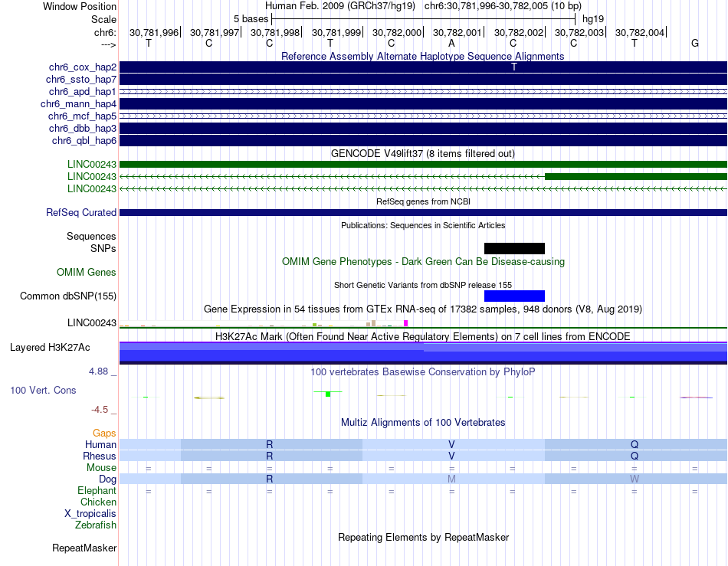Screen dimensions: 728x566
Task: Open Reference Assembly Alternate Haplotype Sequence Alignments title
Action: pos(422,56)
